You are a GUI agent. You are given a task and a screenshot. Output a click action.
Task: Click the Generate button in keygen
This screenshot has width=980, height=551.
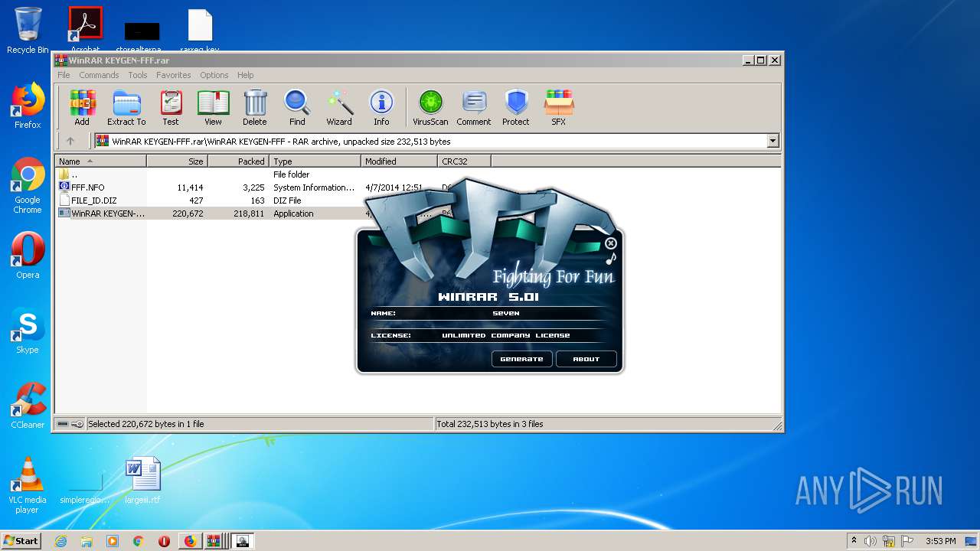521,359
